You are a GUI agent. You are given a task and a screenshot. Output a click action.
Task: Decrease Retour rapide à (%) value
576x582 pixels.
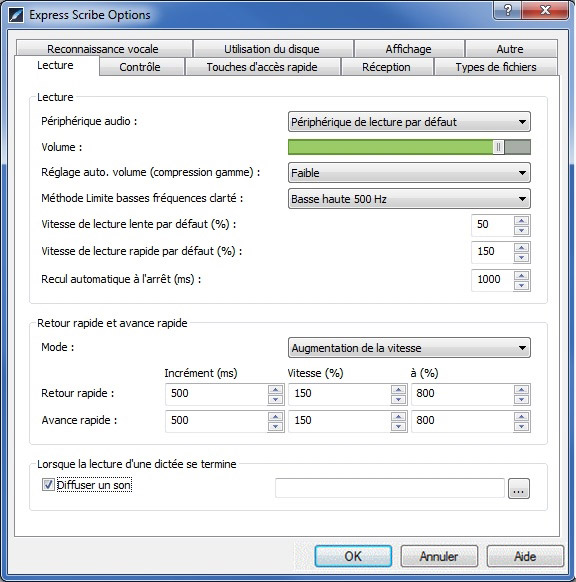click(x=521, y=399)
